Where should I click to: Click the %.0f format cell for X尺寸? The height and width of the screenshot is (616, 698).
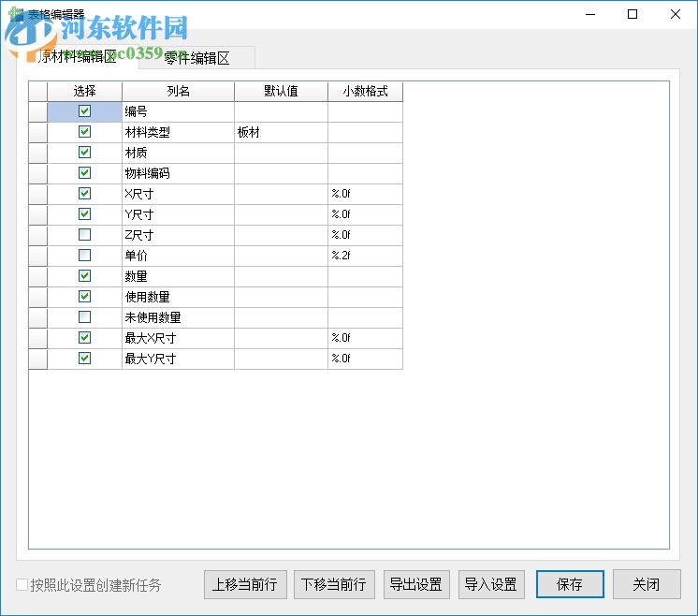365,193
